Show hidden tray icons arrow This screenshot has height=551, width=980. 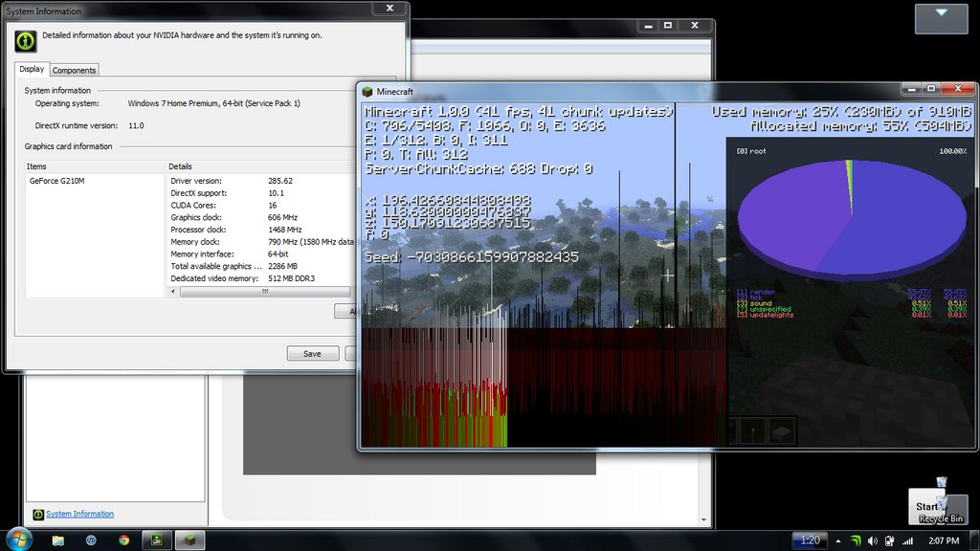click(x=838, y=540)
